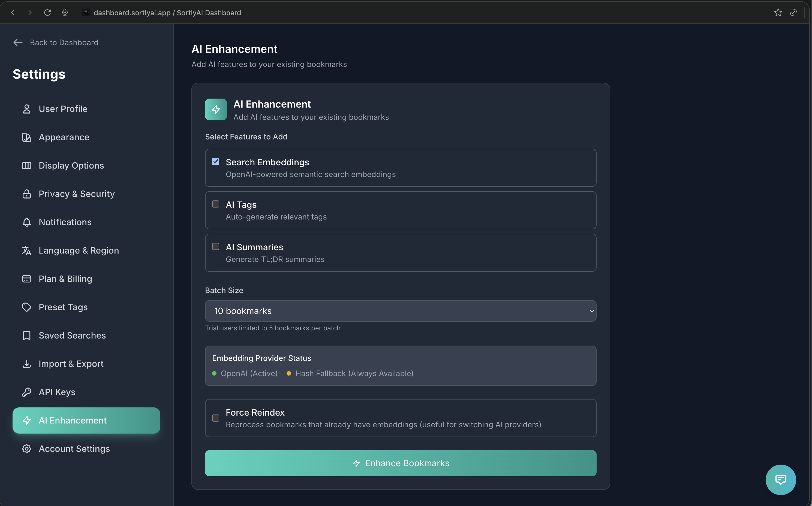Select the Preset Tags tag icon
This screenshot has width=812, height=506.
tap(27, 307)
